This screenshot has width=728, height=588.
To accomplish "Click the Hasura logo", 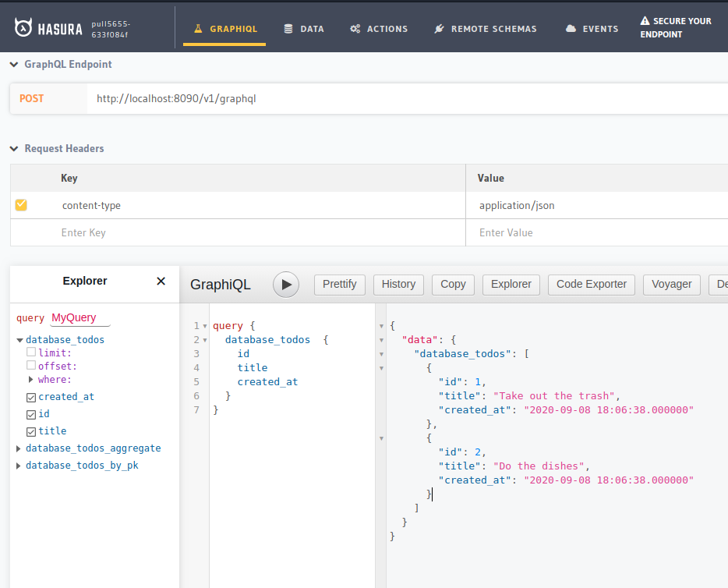I will (x=48, y=28).
